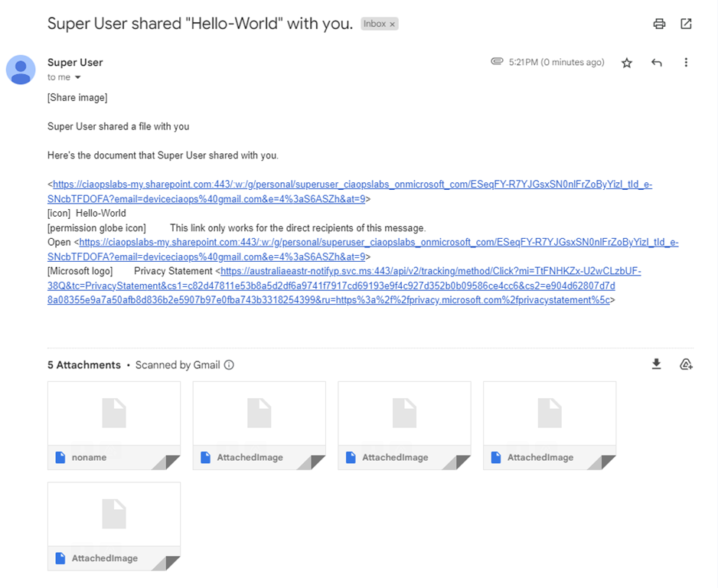
Task: Download all attachments icon
Action: pos(656,364)
